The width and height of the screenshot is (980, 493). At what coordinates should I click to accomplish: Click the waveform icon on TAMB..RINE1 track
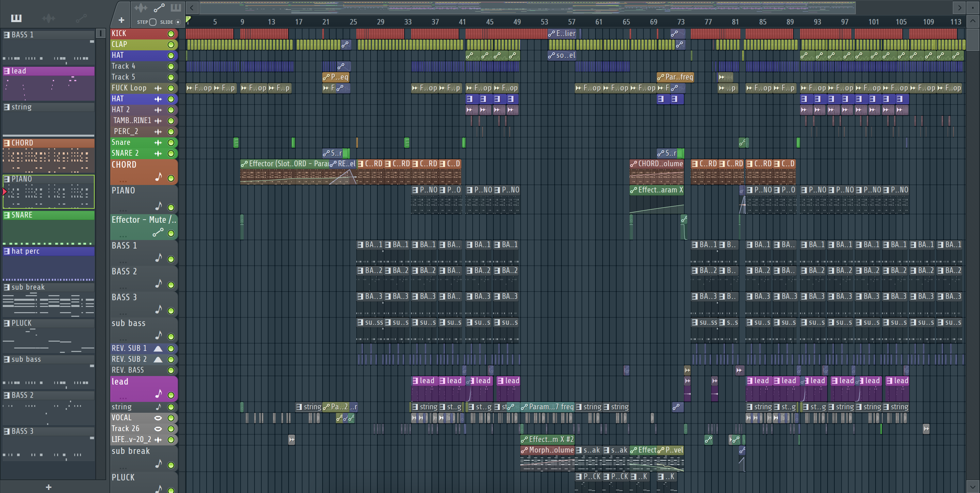coord(158,121)
